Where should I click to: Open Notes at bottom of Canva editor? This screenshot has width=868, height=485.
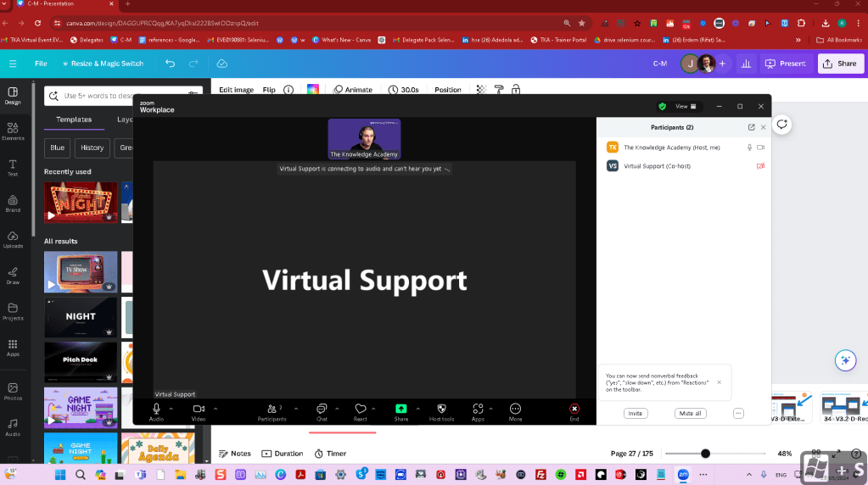[x=235, y=454]
